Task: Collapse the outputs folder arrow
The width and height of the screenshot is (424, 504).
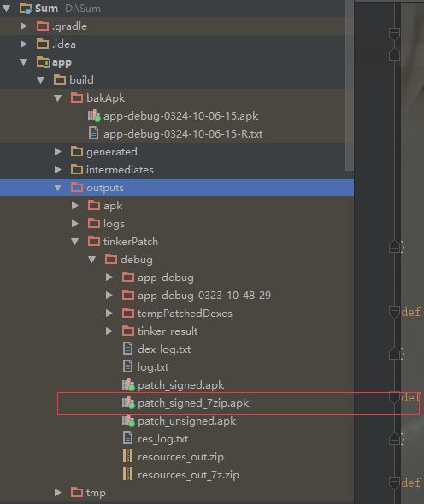Action: 57,188
